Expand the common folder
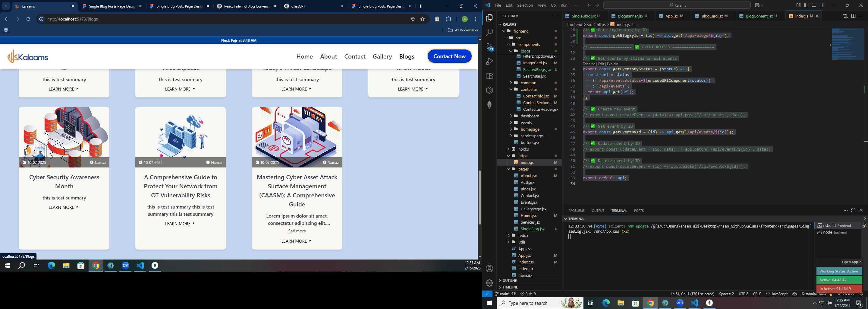Image resolution: width=868 pixels, height=309 pixels. [x=511, y=83]
